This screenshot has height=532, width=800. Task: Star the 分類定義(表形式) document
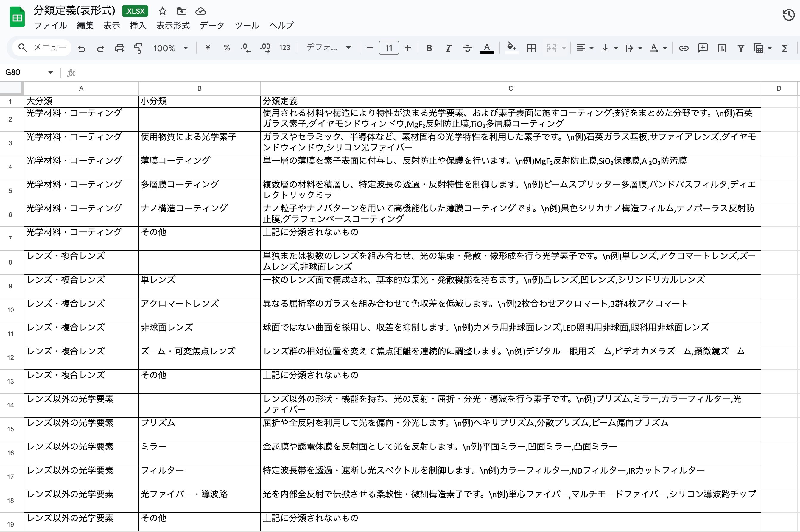[x=163, y=11]
